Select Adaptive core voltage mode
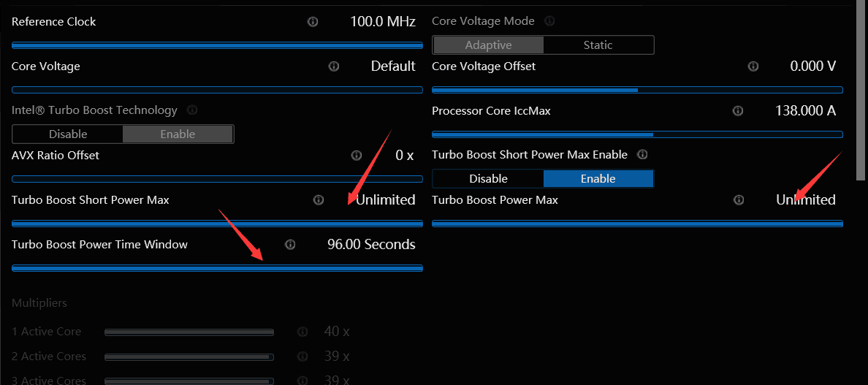The image size is (868, 385). pyautogui.click(x=488, y=45)
